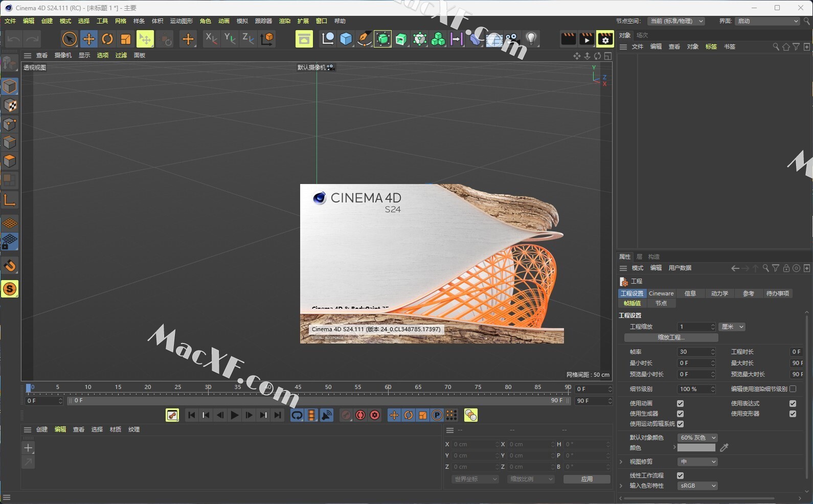Switch to the Cineware tab
The width and height of the screenshot is (813, 504).
661,293
